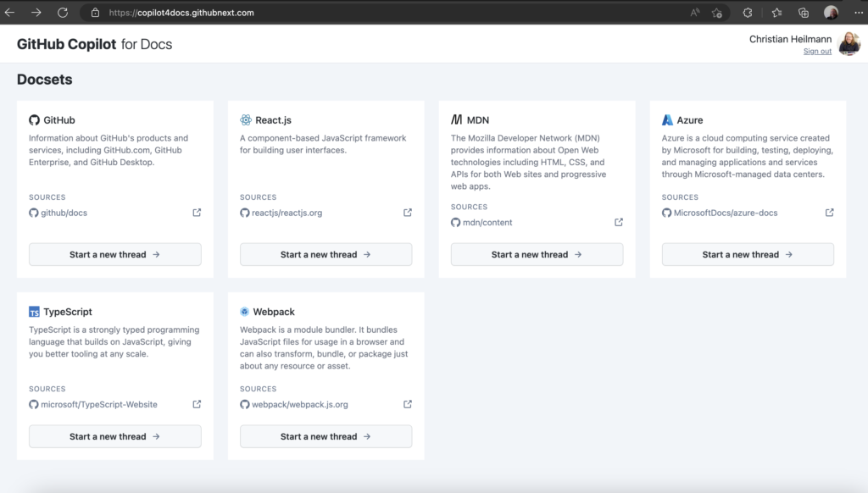Click external link icon beside MicrosoftDocs/azure-docs
This screenshot has width=868, height=493.
click(x=829, y=213)
